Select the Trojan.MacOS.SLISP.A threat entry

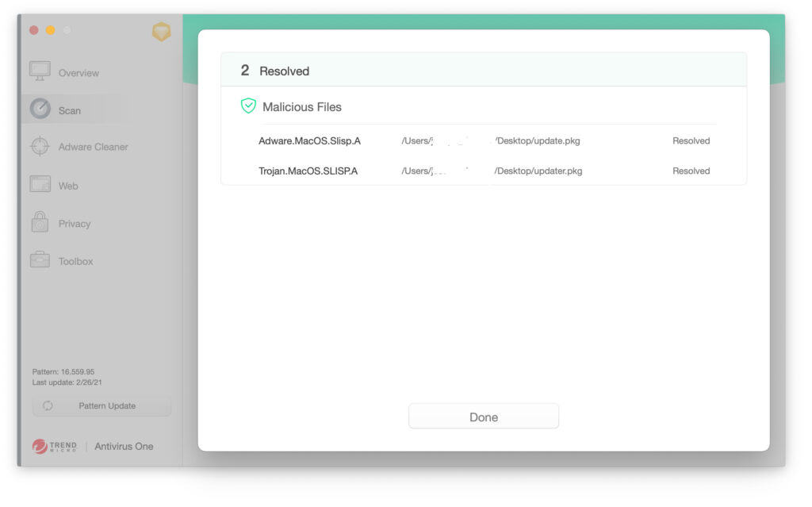point(308,171)
